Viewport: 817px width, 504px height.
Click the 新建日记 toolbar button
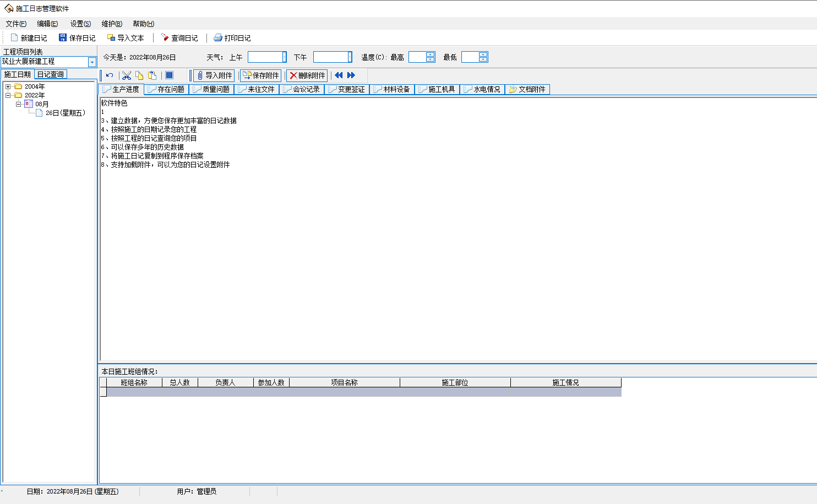(29, 38)
